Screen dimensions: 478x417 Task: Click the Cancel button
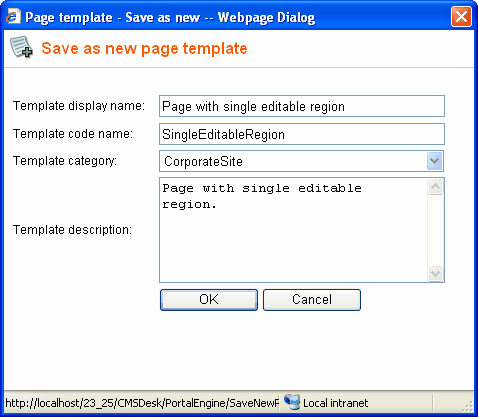pos(312,300)
